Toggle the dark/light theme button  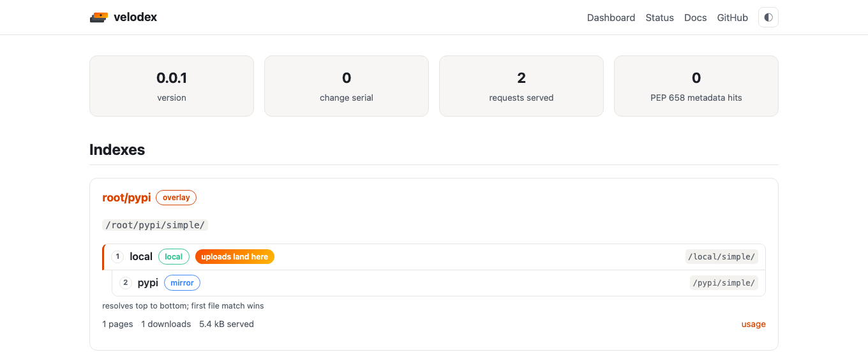[768, 17]
